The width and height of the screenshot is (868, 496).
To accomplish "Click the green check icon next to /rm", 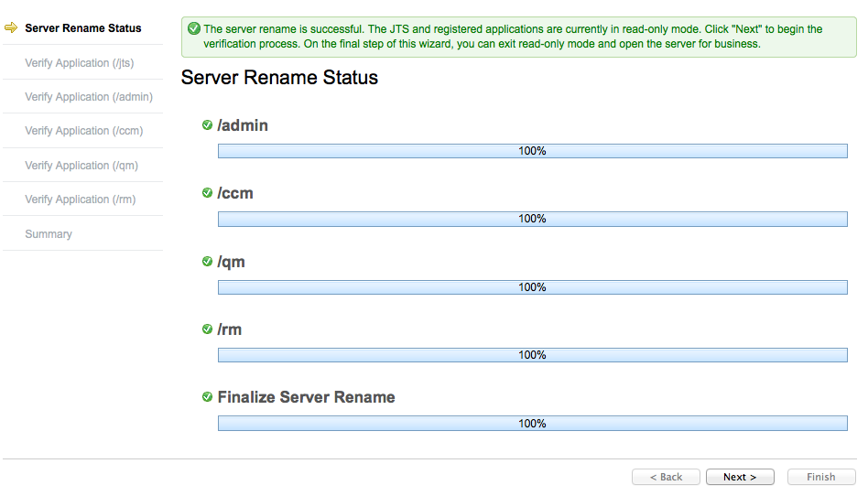I will click(207, 329).
